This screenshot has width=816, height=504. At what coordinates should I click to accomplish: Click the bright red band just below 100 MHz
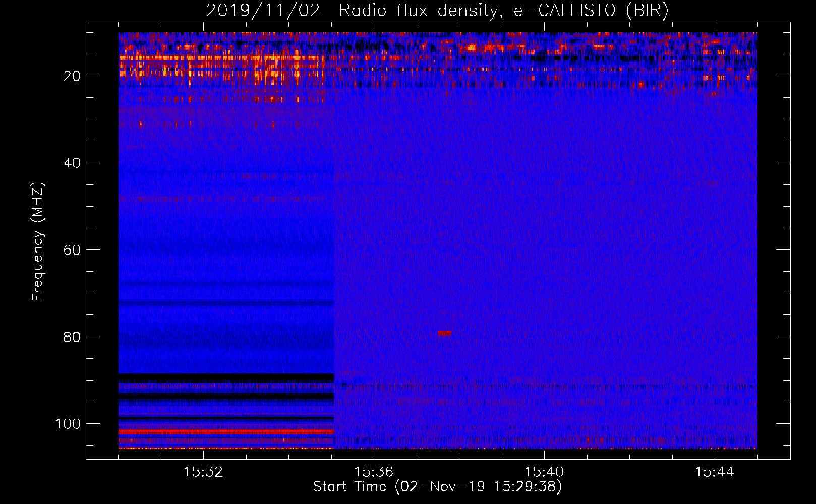[226, 432]
